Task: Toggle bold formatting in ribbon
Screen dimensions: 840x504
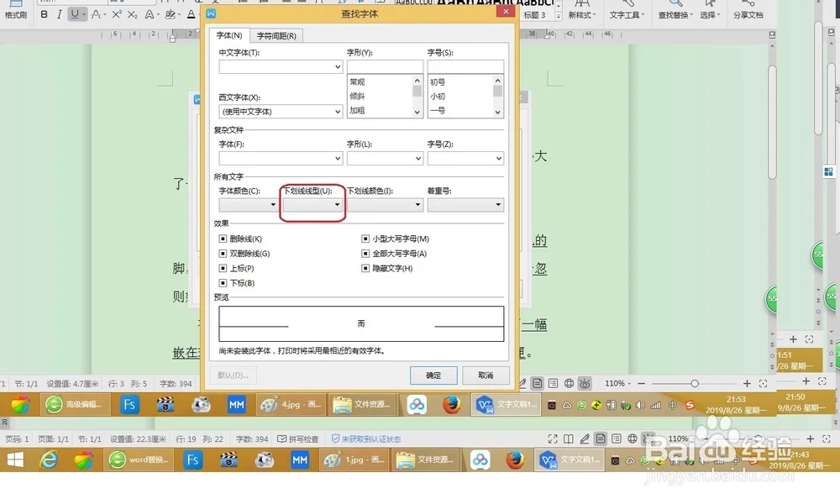Action: [44, 14]
